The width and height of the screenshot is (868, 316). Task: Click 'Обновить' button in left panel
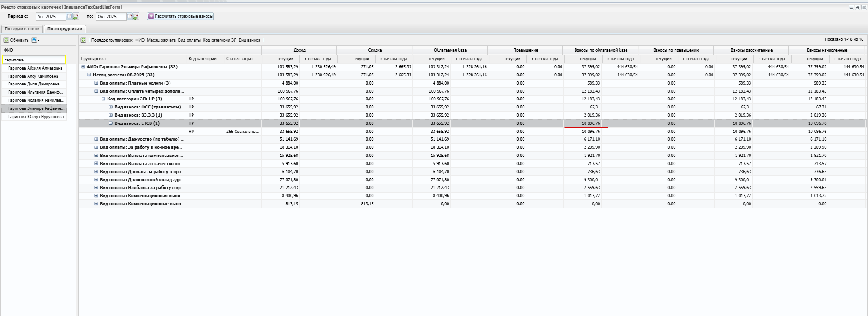click(16, 40)
